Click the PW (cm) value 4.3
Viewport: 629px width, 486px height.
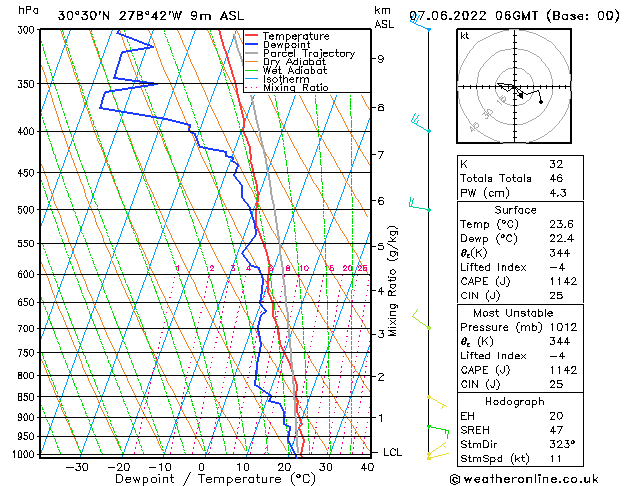tap(558, 193)
